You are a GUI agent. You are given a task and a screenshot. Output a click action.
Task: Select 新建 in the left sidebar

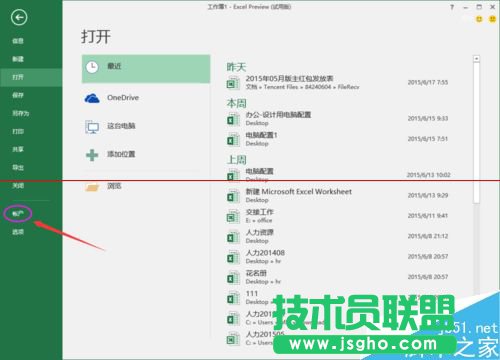click(18, 59)
